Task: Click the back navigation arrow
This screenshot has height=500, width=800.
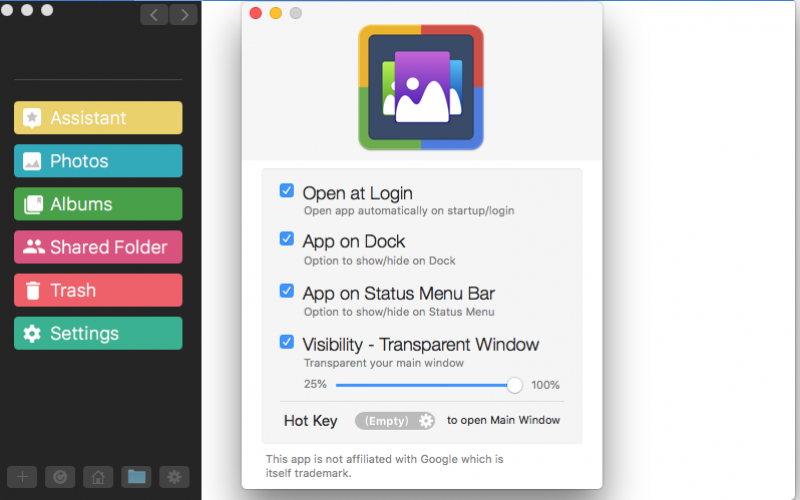Action: [x=154, y=15]
